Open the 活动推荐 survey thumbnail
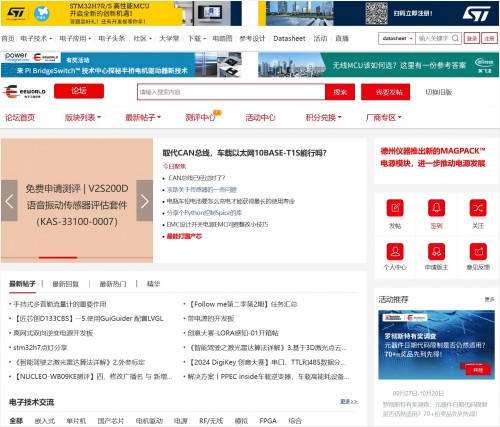500x427 pixels. 436,345
